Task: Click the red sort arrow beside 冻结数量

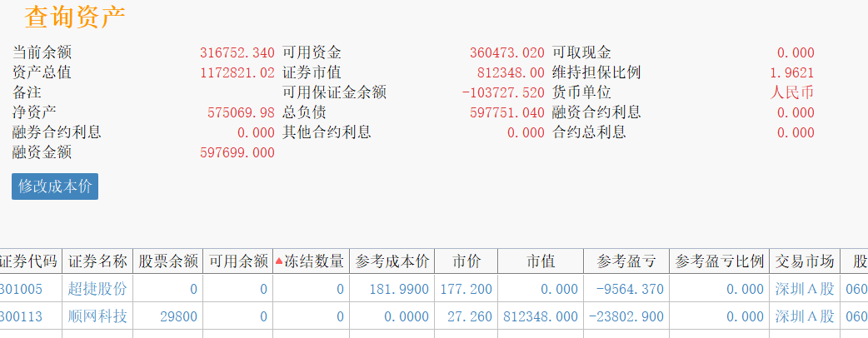Action: [279, 261]
